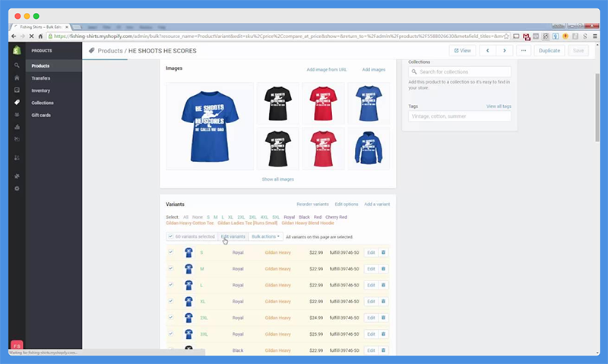Select Gildan Heavy Blend Hoodie filter
The image size is (608, 364).
click(x=308, y=223)
